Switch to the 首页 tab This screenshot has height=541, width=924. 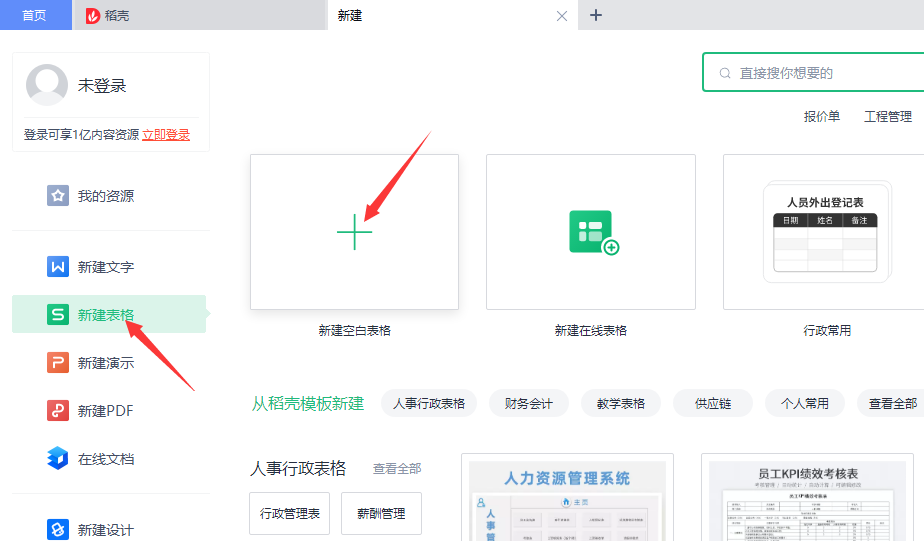click(35, 15)
